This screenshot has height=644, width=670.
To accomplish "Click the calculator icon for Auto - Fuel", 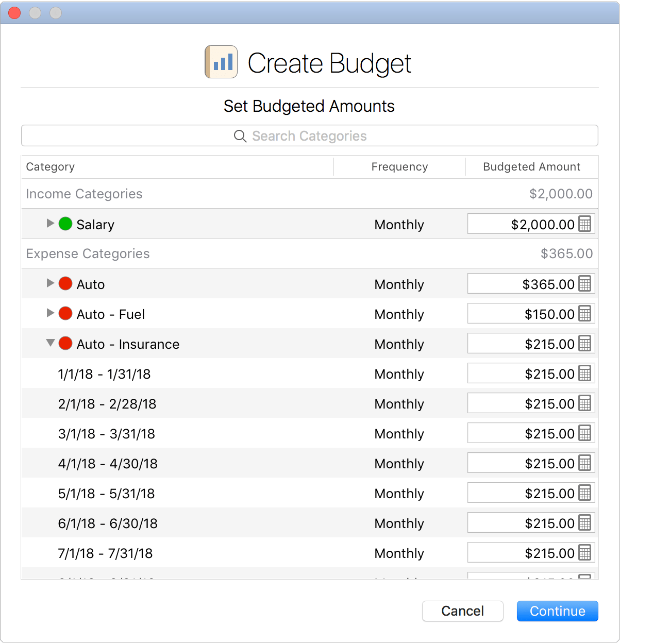I will coord(585,314).
